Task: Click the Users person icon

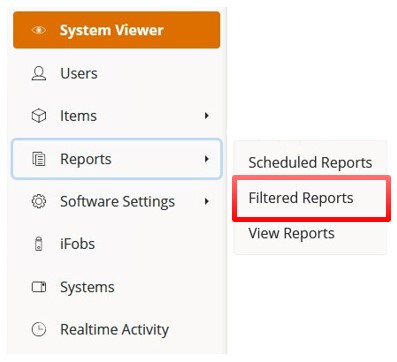Action: (x=39, y=73)
